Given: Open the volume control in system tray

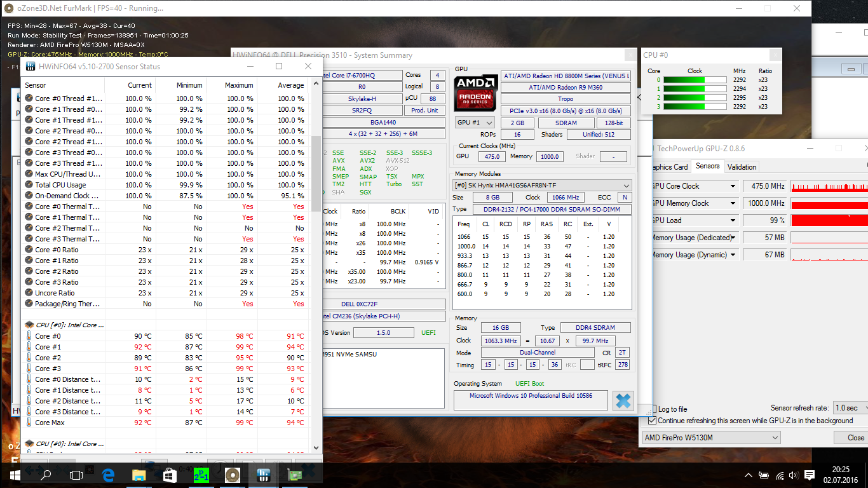Looking at the screenshot, I should (793, 475).
